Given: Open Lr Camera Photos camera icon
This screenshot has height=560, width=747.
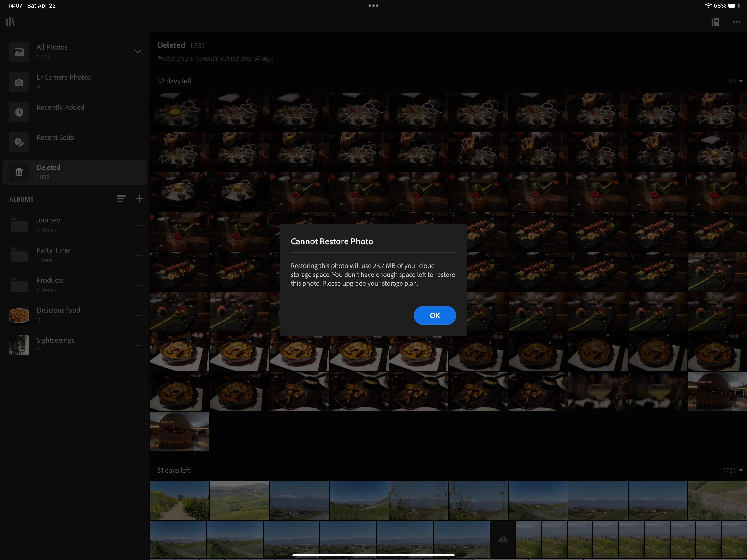Looking at the screenshot, I should (x=19, y=82).
